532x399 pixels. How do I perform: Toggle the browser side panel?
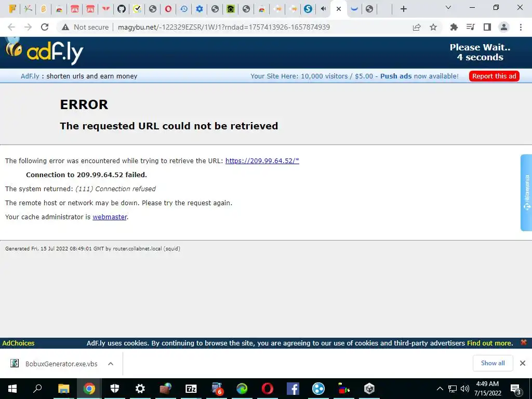pos(487,27)
